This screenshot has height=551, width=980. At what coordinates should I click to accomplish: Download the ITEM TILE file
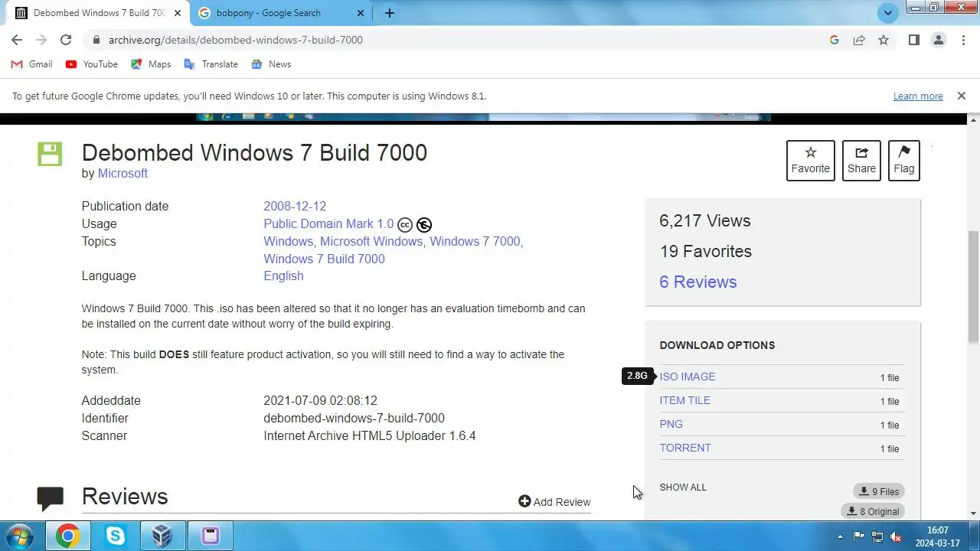point(684,400)
